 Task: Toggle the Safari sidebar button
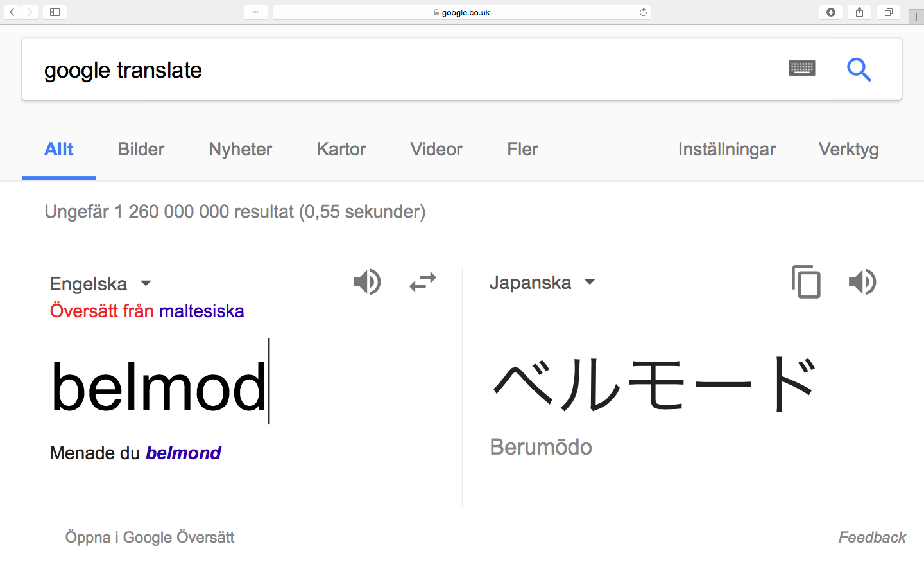55,12
